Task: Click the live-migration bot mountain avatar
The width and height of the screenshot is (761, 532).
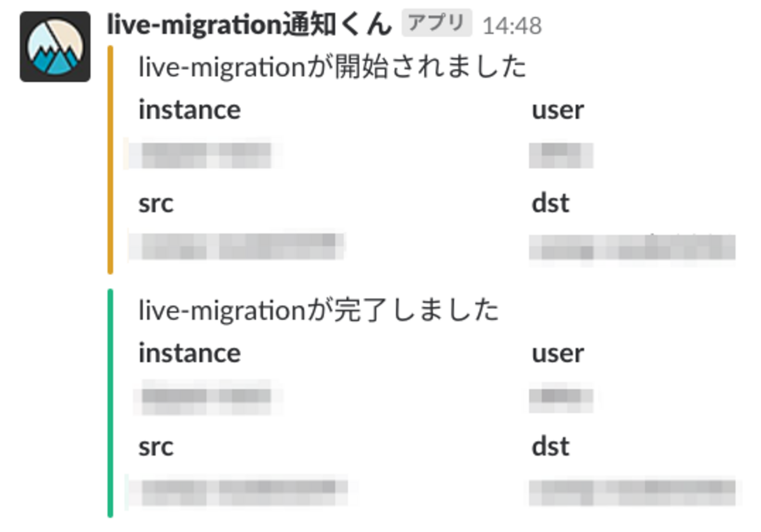Action: coord(55,46)
